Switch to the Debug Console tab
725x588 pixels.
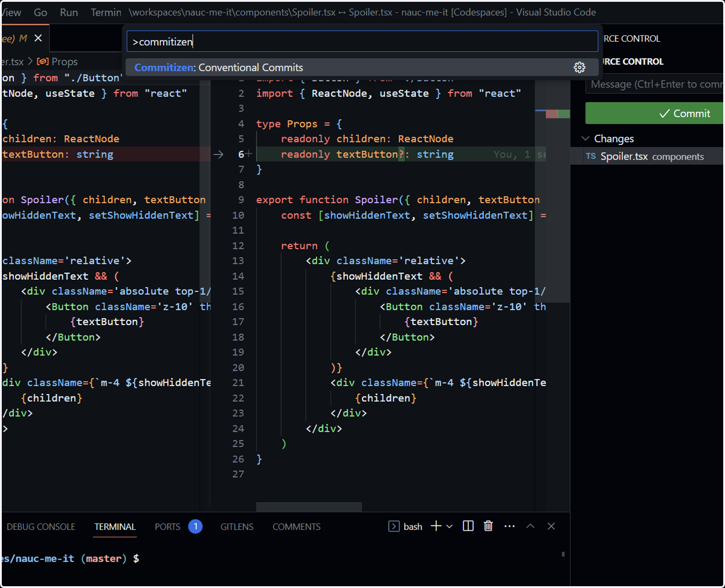40,526
